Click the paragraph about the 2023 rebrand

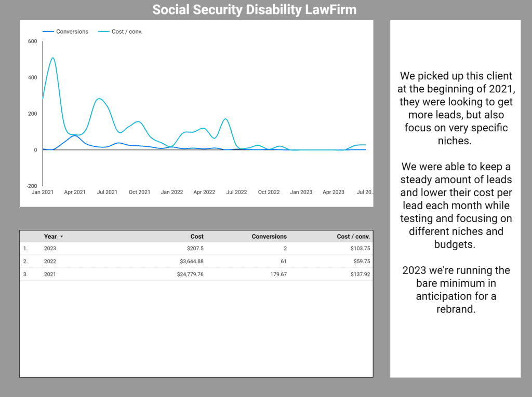(x=456, y=290)
